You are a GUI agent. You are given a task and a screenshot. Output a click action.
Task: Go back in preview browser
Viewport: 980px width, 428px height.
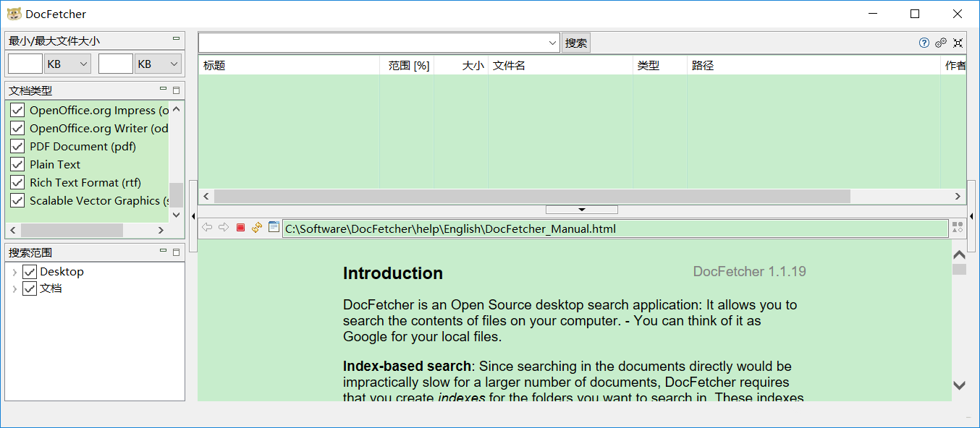pyautogui.click(x=208, y=228)
